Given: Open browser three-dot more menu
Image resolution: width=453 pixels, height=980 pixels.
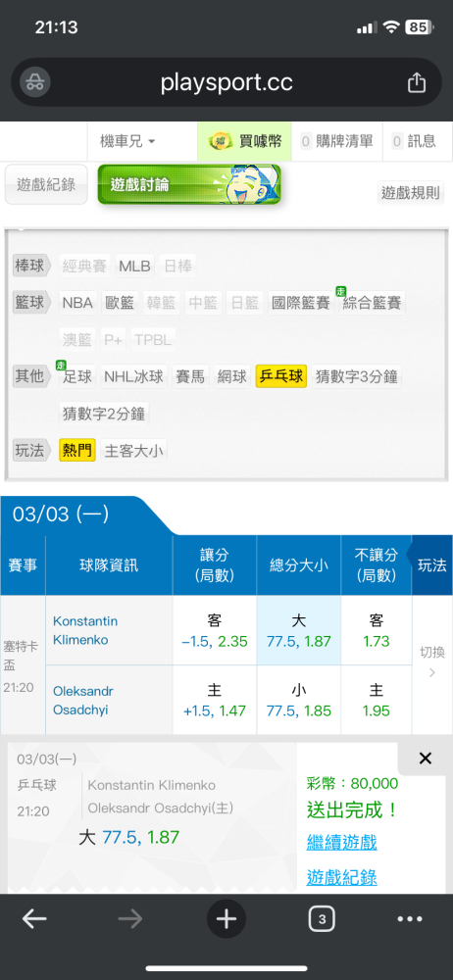Looking at the screenshot, I should coord(410,919).
